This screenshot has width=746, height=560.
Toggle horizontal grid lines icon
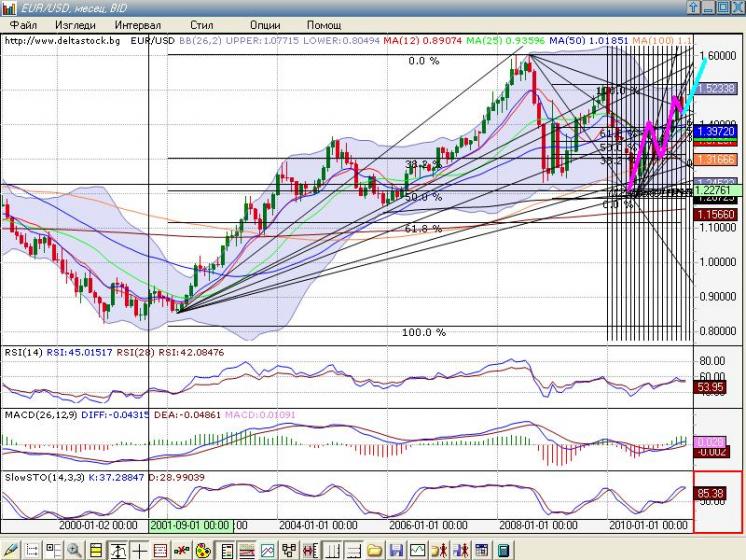353,550
